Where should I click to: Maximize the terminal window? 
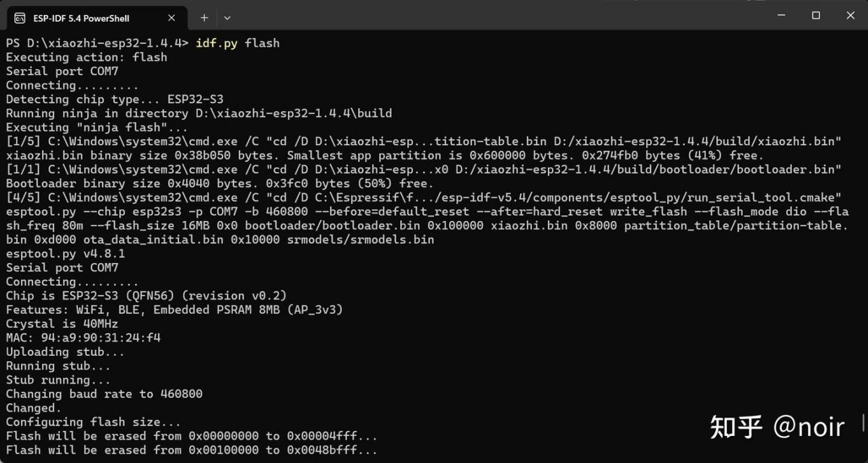pos(816,16)
